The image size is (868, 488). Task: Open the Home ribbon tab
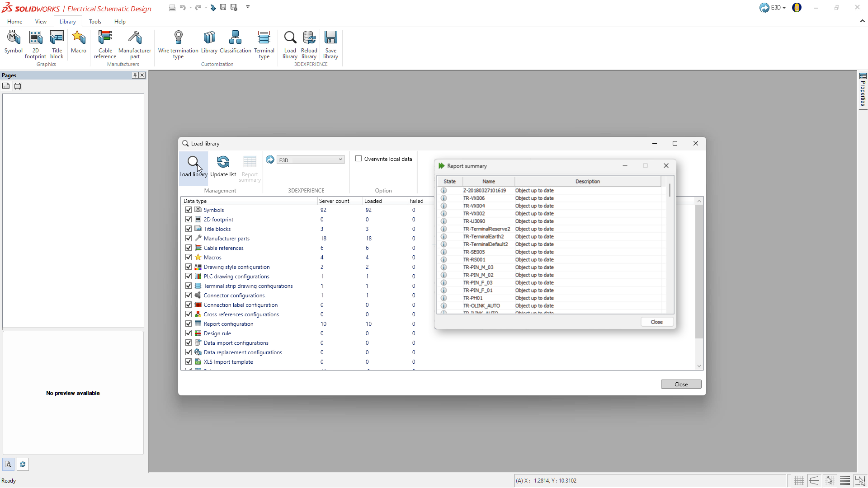click(14, 22)
